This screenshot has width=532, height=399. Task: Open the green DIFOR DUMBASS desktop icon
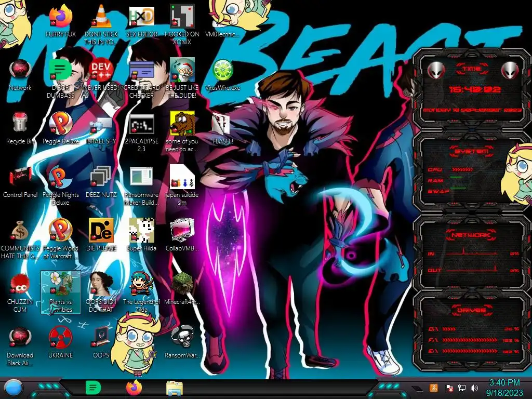coord(60,70)
